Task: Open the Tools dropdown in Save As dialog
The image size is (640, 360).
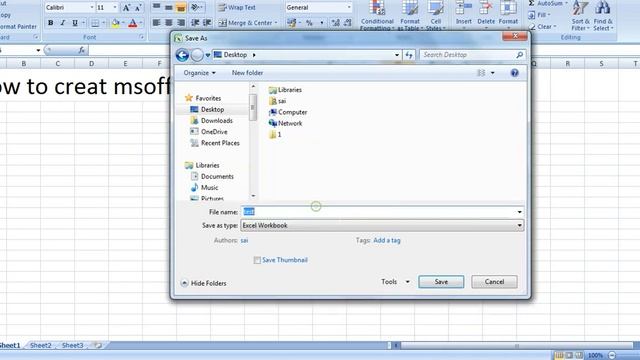Action: (395, 282)
